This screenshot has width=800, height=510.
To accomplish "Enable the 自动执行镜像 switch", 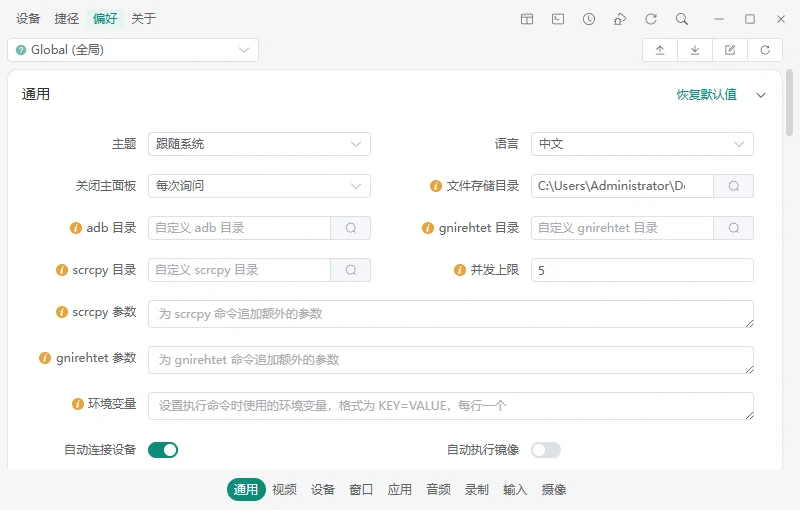I will pos(546,450).
